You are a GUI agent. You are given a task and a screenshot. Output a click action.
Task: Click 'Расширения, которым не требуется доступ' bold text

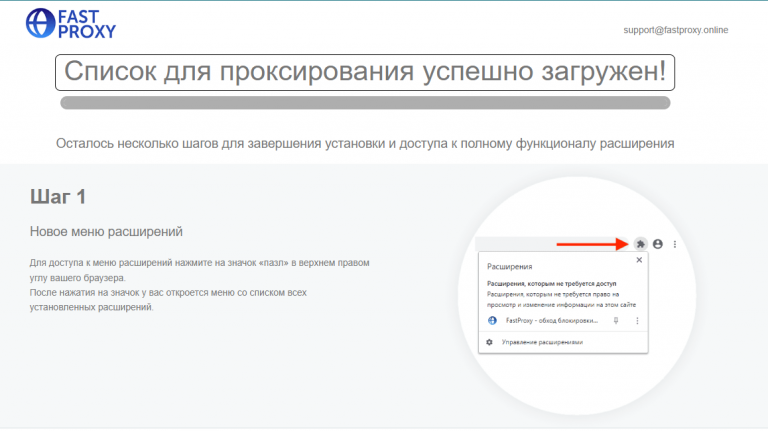pyautogui.click(x=552, y=284)
